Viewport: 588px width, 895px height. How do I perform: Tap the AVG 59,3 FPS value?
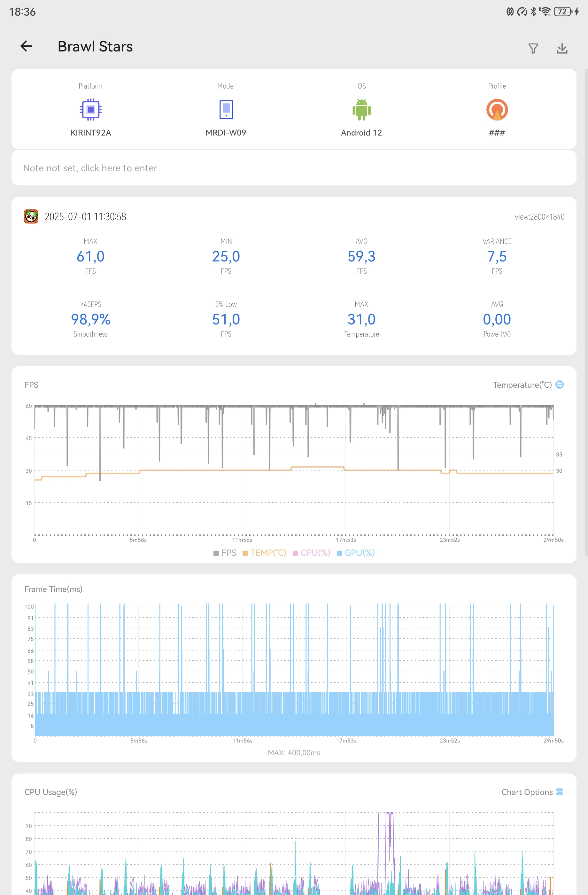(362, 256)
